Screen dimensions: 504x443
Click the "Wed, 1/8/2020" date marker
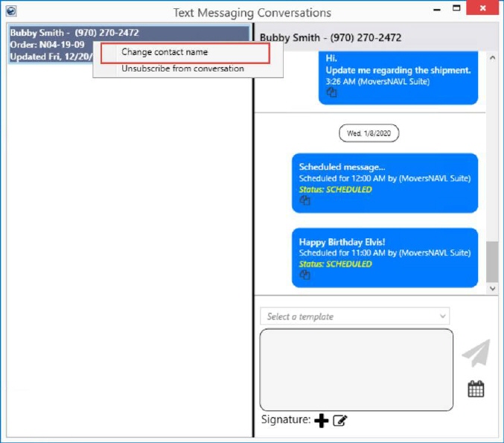click(369, 134)
